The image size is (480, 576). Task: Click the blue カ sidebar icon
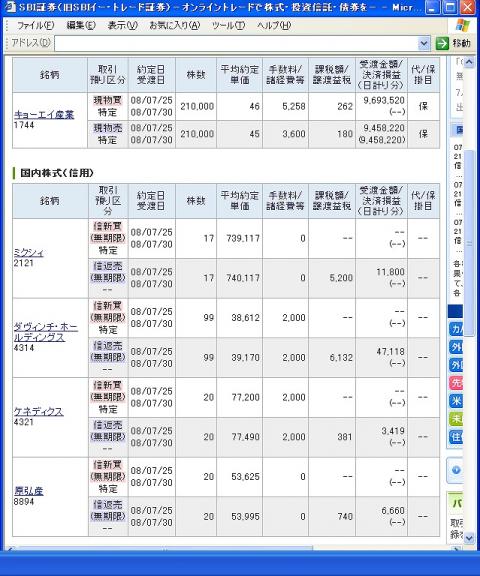[456, 329]
